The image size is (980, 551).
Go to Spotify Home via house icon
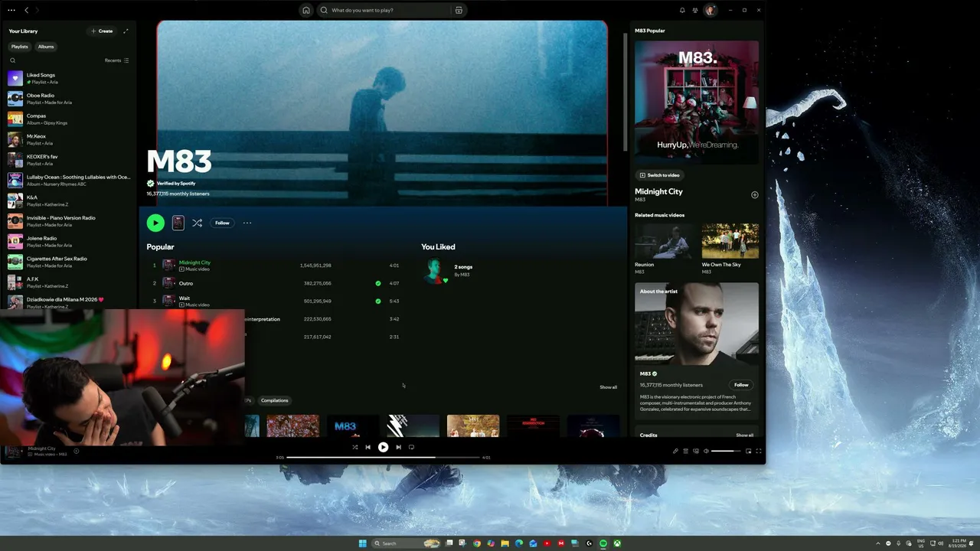point(306,10)
